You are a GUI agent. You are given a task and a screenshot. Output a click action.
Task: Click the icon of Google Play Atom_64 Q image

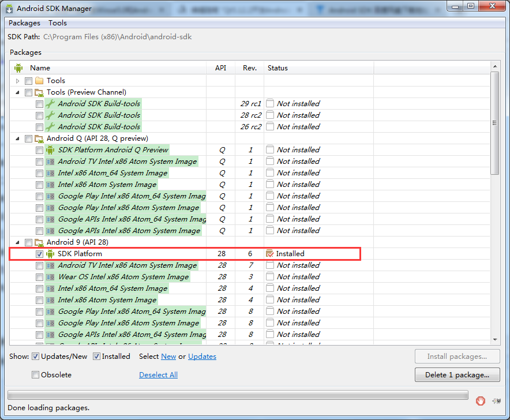(x=50, y=196)
